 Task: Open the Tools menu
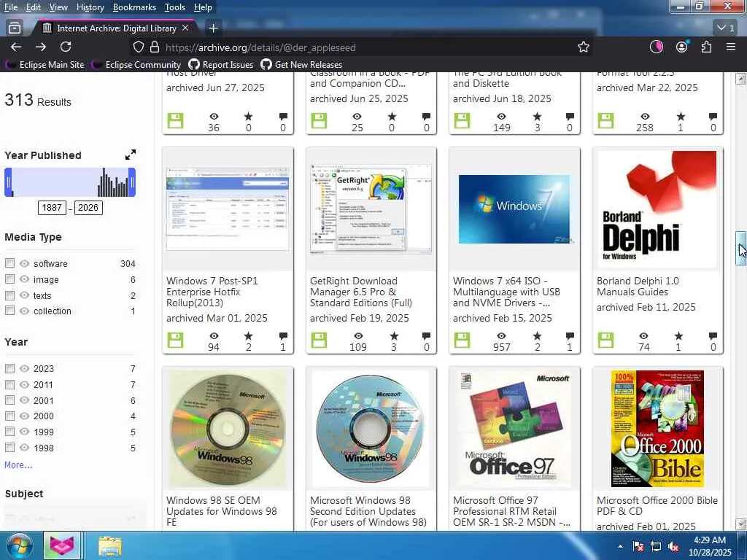click(175, 7)
